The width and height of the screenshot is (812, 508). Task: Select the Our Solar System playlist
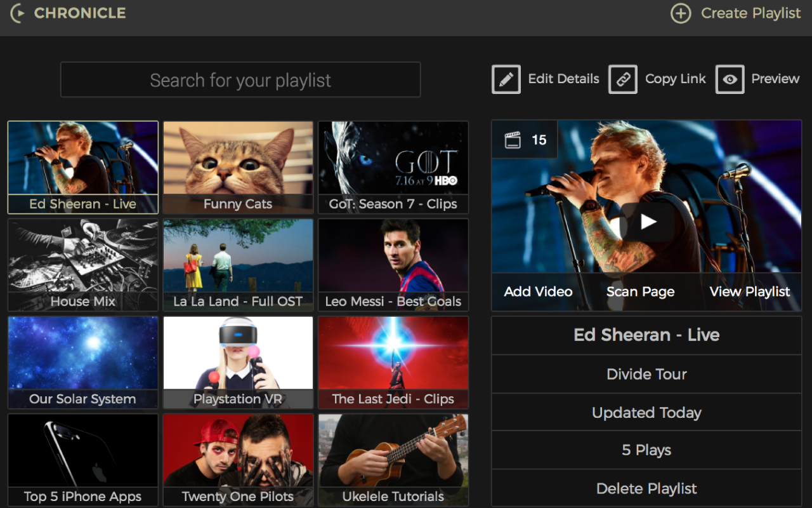coord(83,363)
